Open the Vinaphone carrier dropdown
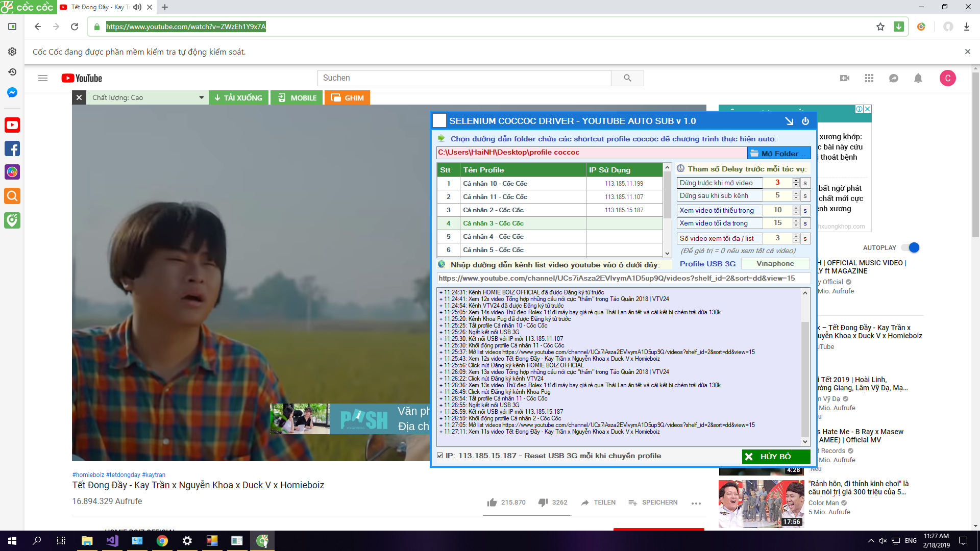 tap(775, 264)
